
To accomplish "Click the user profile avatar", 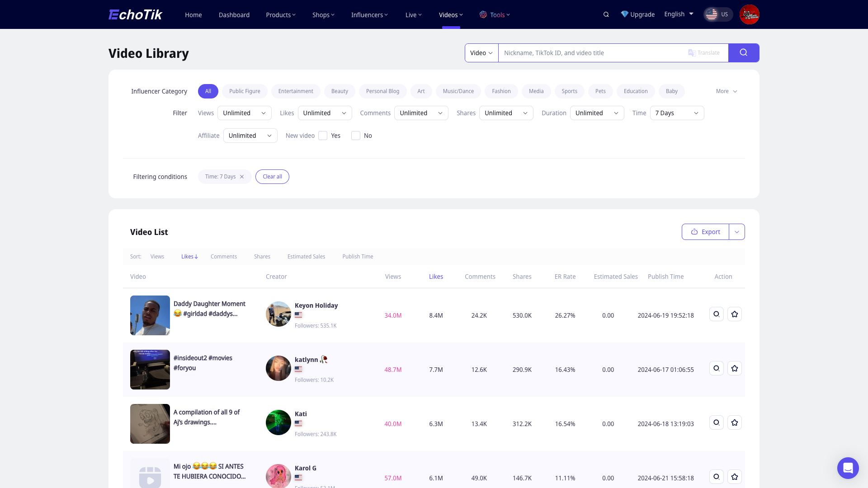I will (x=749, y=14).
